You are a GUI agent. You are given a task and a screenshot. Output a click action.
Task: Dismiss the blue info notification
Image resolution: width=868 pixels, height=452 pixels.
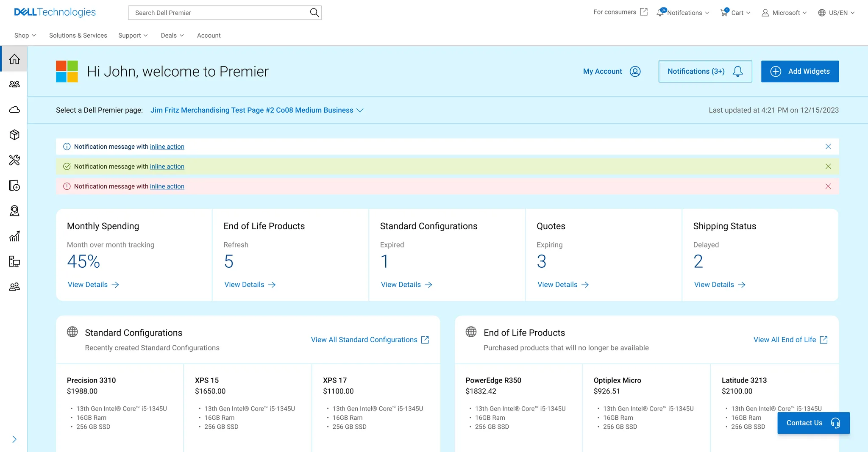click(x=828, y=147)
